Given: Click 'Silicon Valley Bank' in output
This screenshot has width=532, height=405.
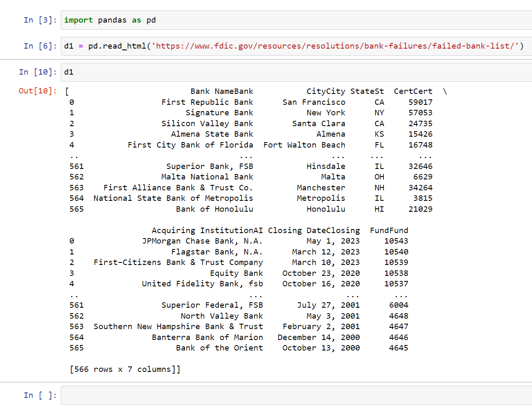Looking at the screenshot, I should coord(207,124).
